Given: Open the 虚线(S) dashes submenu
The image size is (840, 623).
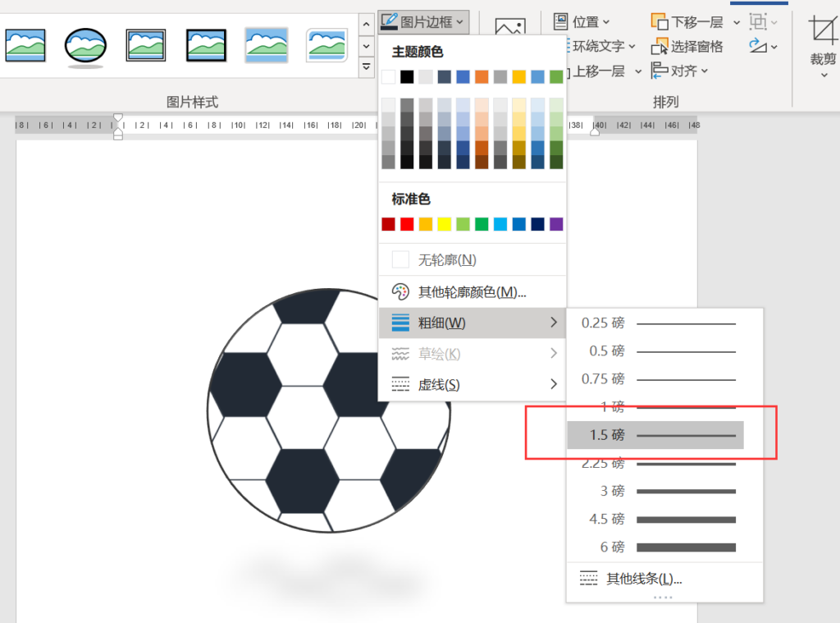Looking at the screenshot, I should point(472,384).
